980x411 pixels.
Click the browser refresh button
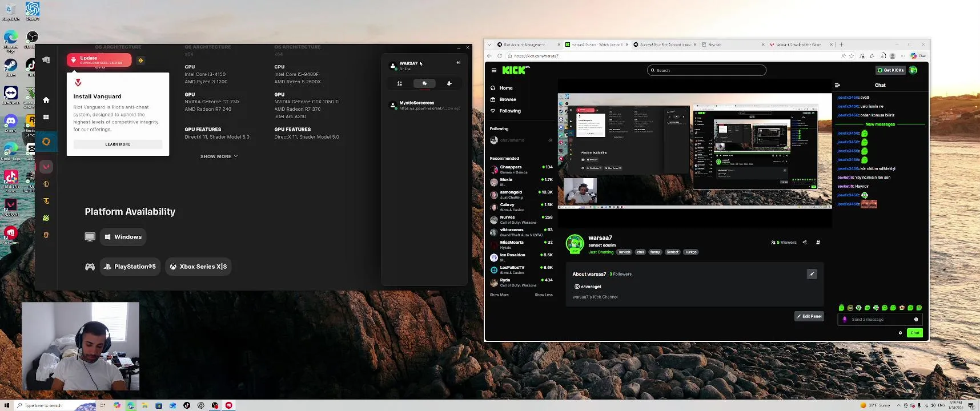pyautogui.click(x=500, y=56)
